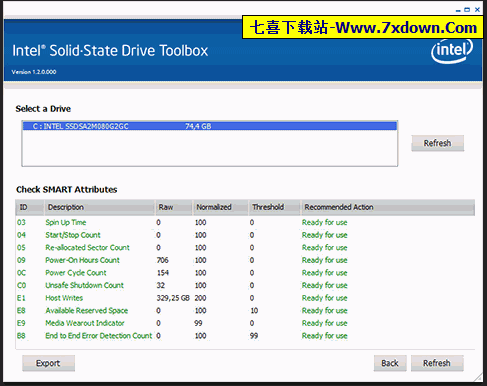Viewport: 487px width, 386px height.
Task: Click the threshold value 99
Action: [x=254, y=336]
